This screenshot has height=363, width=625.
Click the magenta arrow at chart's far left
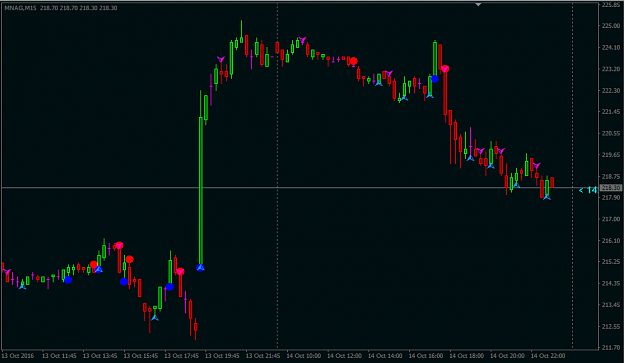[x=7, y=272]
